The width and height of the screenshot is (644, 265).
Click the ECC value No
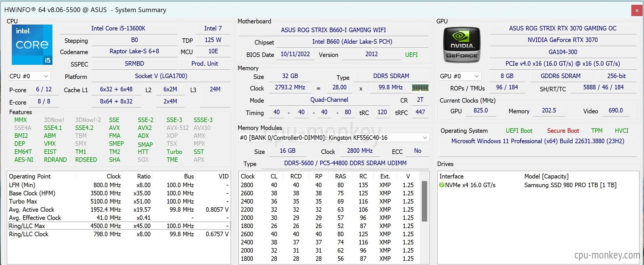pos(418,151)
